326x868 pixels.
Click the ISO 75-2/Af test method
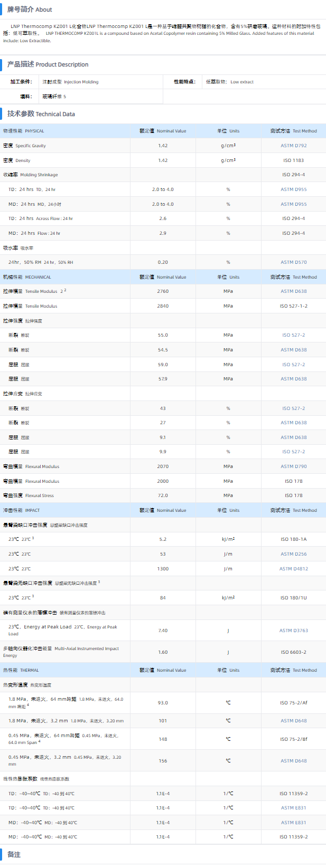point(293,703)
